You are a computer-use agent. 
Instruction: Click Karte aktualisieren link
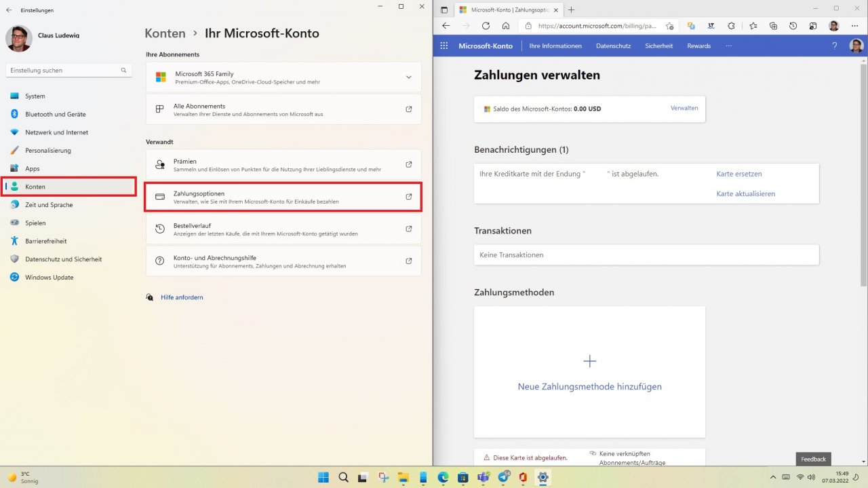coord(746,193)
